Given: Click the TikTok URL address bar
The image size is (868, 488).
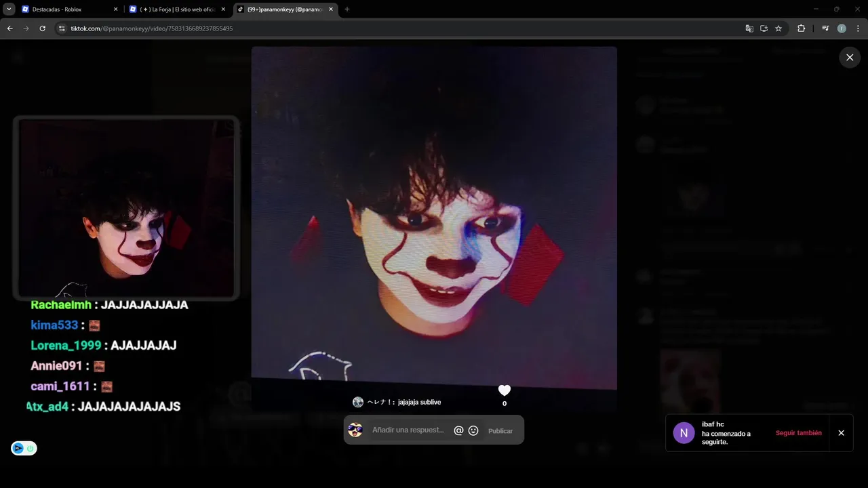Looking at the screenshot, I should [400, 28].
